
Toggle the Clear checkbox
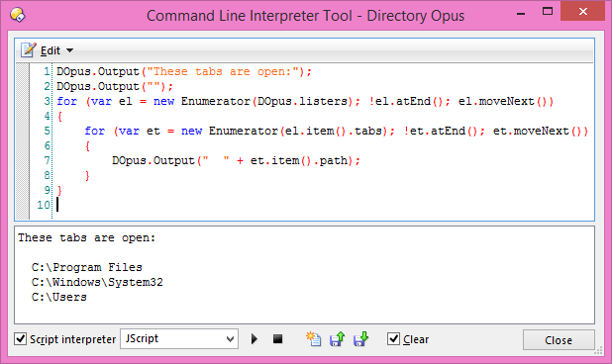(393, 338)
